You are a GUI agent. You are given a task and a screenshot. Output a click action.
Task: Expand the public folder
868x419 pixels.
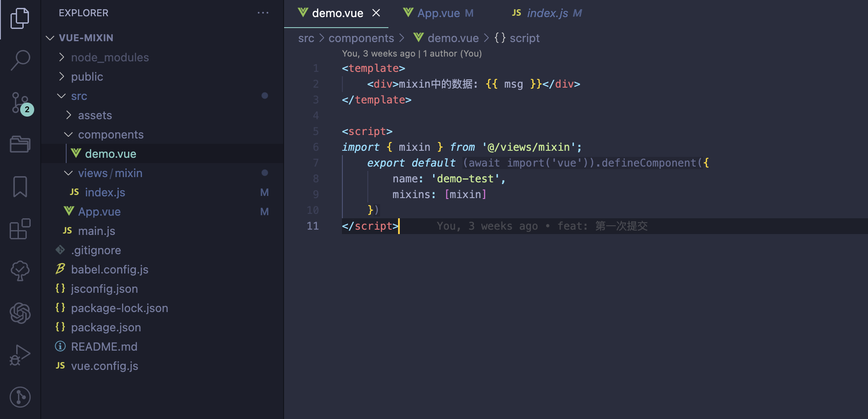62,77
